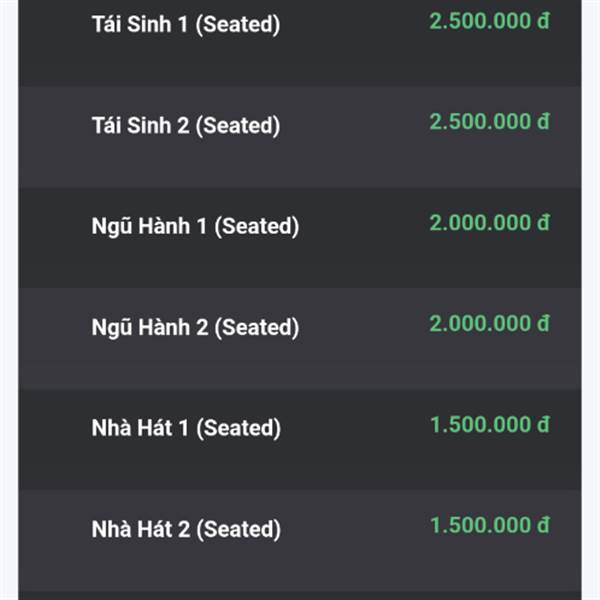Viewport: 600px width, 600px height.
Task: Select the Tái Sinh 1 (Seated) ticket label
Action: click(186, 24)
